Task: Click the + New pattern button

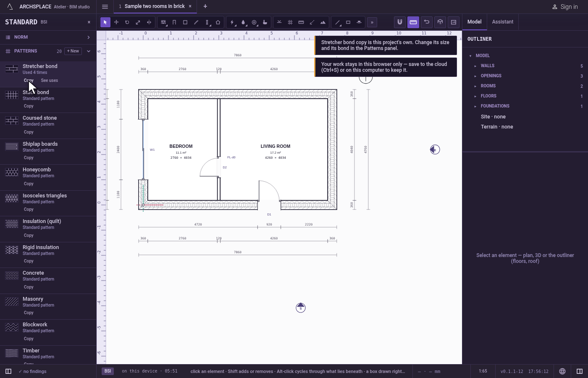Action: (73, 51)
